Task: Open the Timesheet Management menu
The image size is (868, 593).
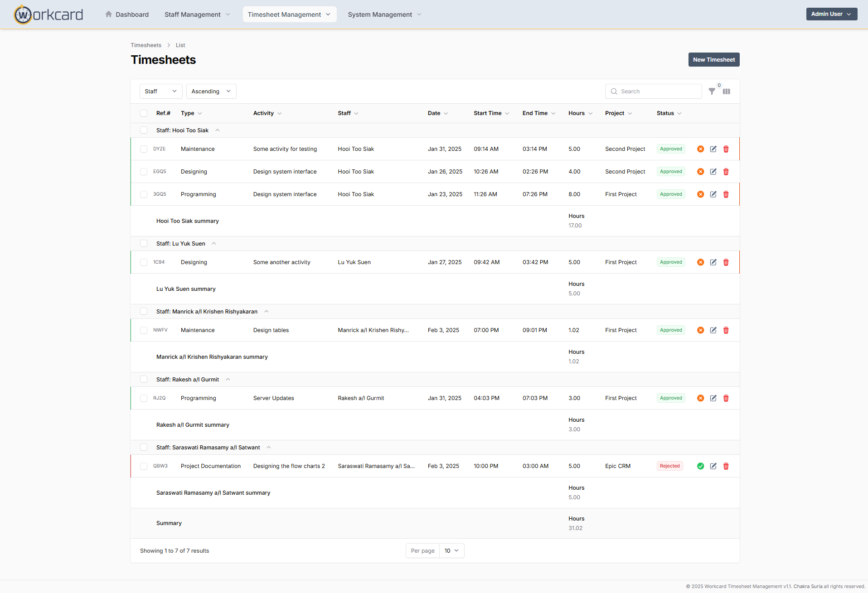Action: 289,14
